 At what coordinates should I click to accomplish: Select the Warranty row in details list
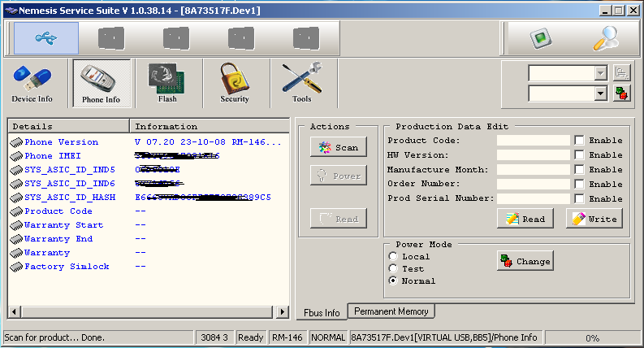pyautogui.click(x=149, y=253)
